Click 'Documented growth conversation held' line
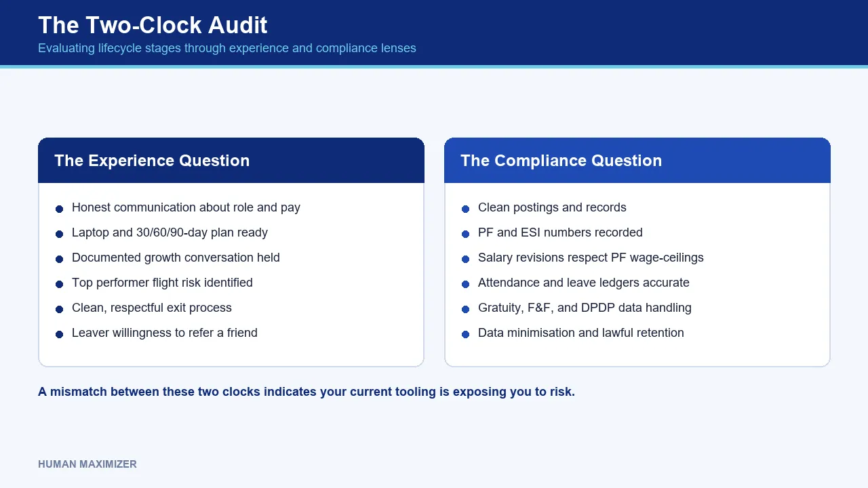The height and width of the screenshot is (488, 868). click(x=176, y=258)
